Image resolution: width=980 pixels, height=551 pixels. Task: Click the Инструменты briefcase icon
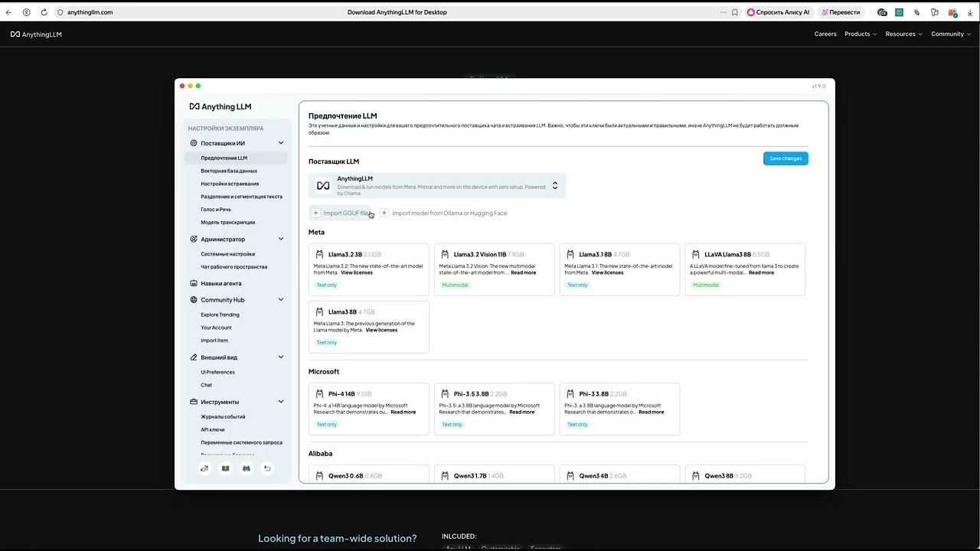point(194,402)
